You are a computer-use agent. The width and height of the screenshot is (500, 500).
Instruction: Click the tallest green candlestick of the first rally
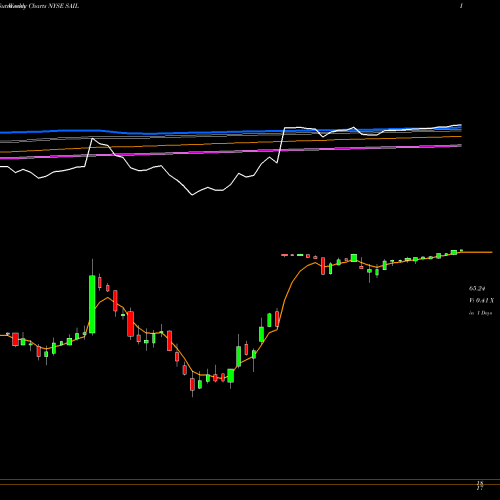point(92,304)
